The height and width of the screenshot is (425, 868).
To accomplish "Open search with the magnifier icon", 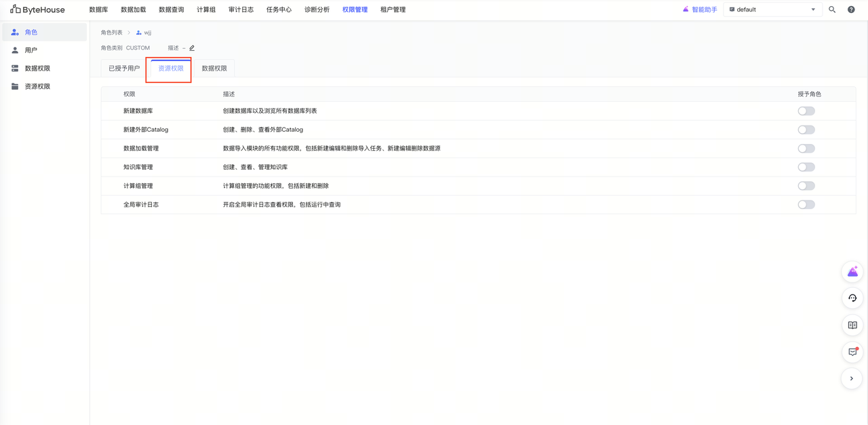I will (x=832, y=10).
